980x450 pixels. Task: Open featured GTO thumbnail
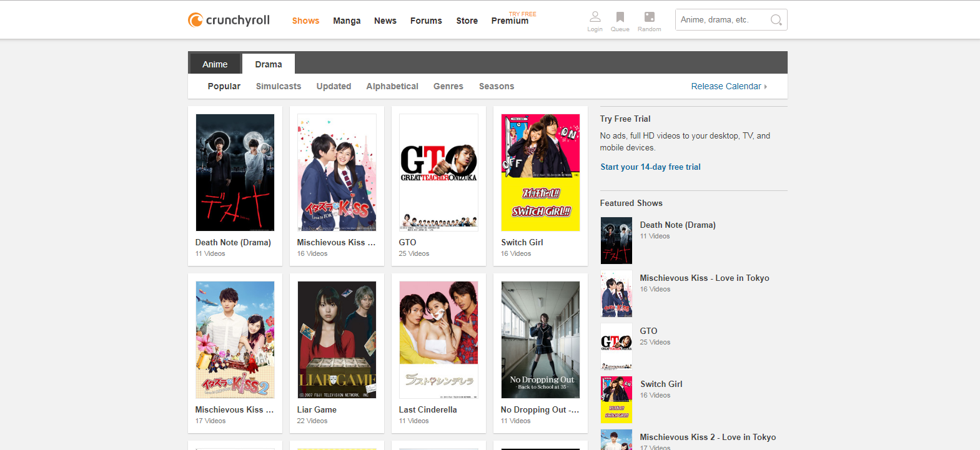coord(616,346)
